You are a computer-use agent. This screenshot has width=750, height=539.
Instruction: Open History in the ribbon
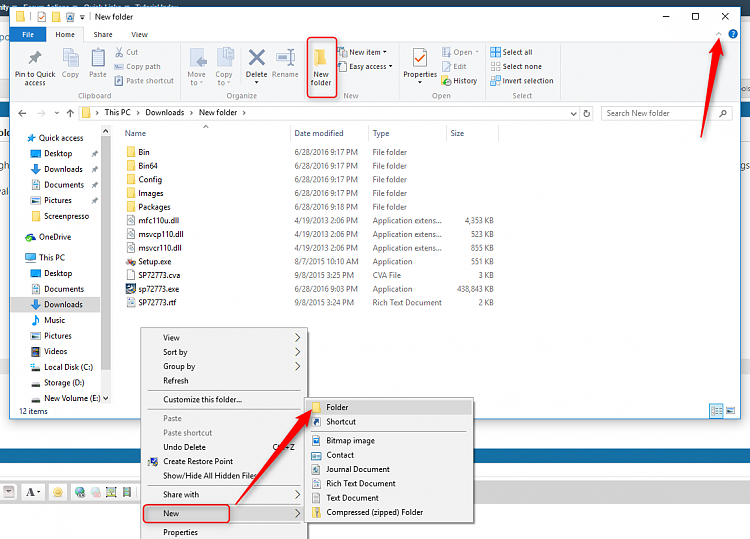click(460, 81)
